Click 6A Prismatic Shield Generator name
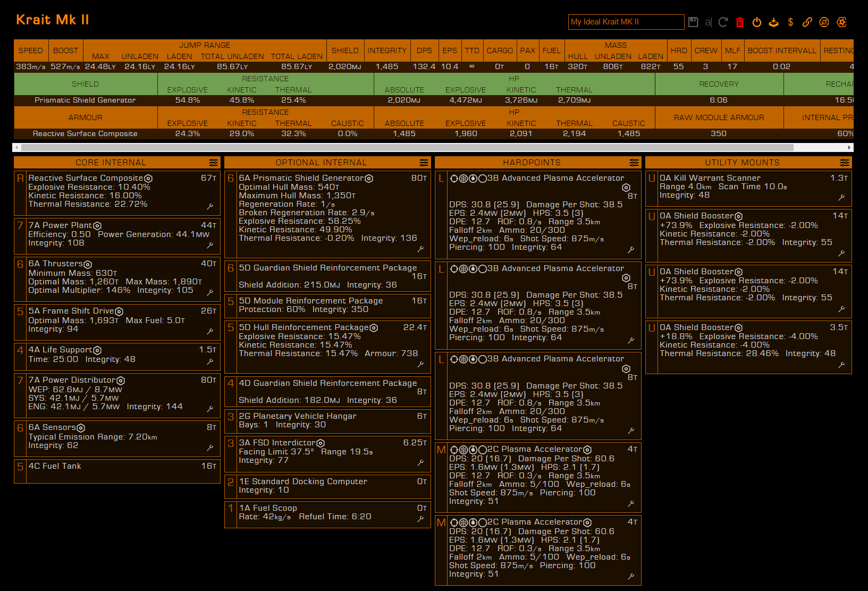Image resolution: width=868 pixels, height=591 pixels. click(301, 178)
